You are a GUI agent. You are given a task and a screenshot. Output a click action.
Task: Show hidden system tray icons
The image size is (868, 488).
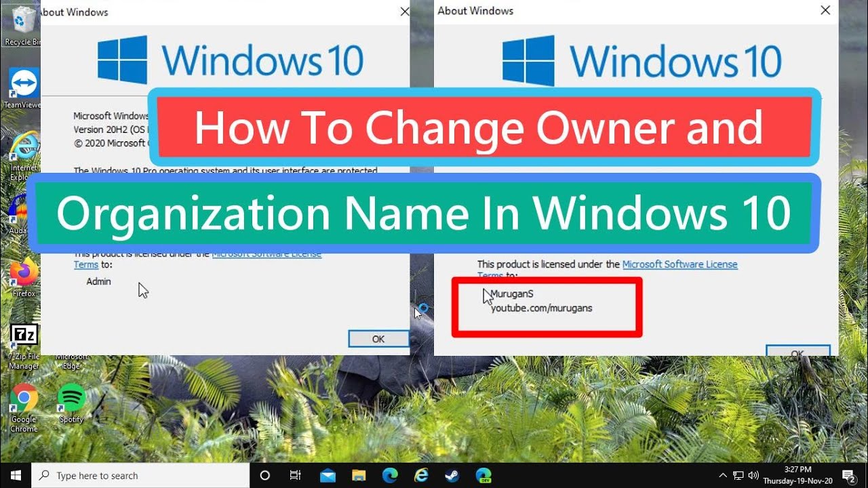723,476
